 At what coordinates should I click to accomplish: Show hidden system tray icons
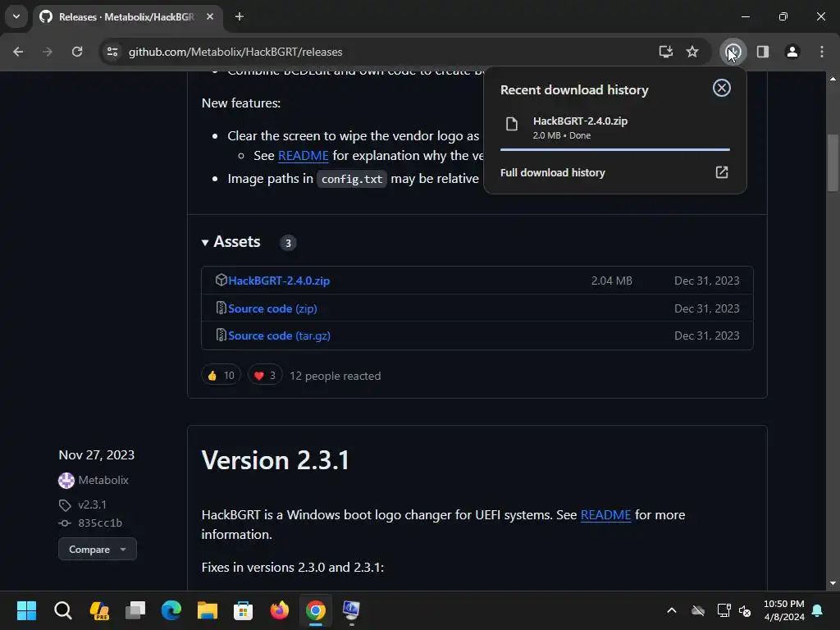pos(671,610)
